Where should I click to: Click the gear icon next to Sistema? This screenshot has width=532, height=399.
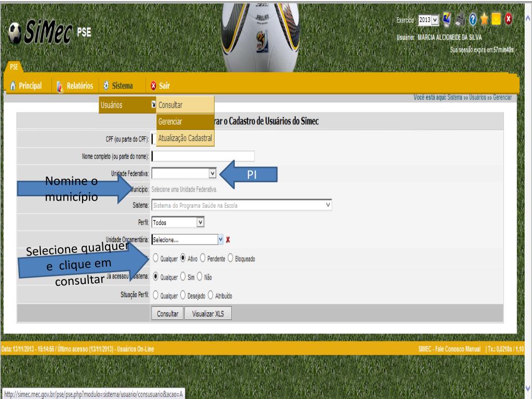pos(106,86)
